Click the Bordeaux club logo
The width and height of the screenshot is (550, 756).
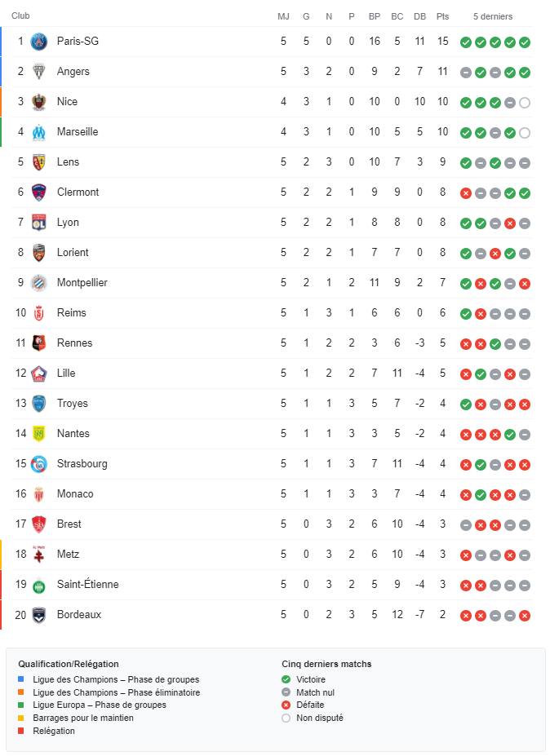coord(39,615)
